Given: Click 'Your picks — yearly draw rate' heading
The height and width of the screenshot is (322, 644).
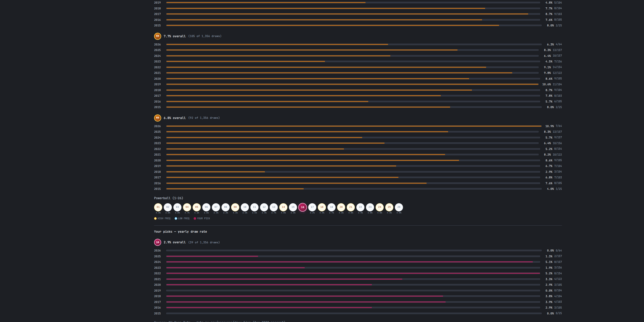Looking at the screenshot, I should click(180, 232).
